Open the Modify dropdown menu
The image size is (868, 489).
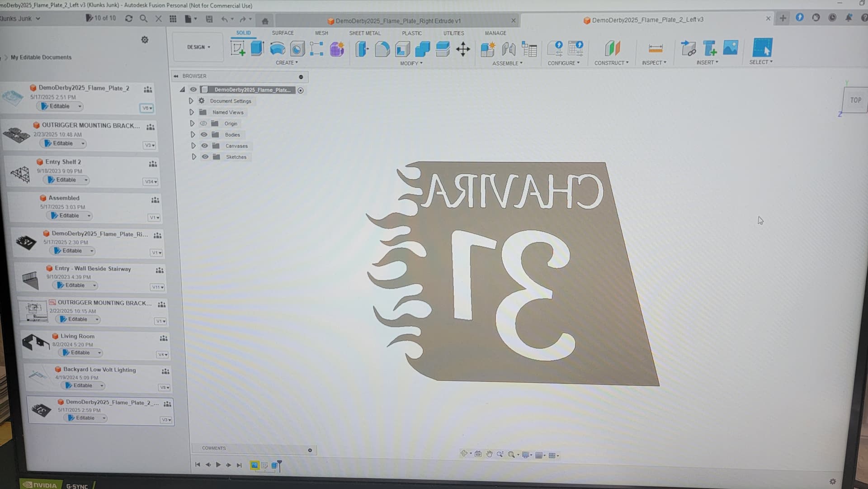pos(410,63)
